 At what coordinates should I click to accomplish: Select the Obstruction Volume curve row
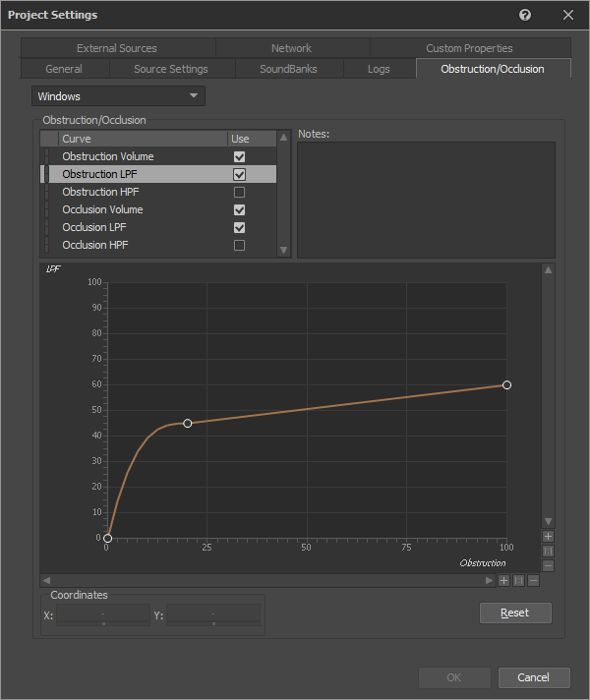click(158, 156)
